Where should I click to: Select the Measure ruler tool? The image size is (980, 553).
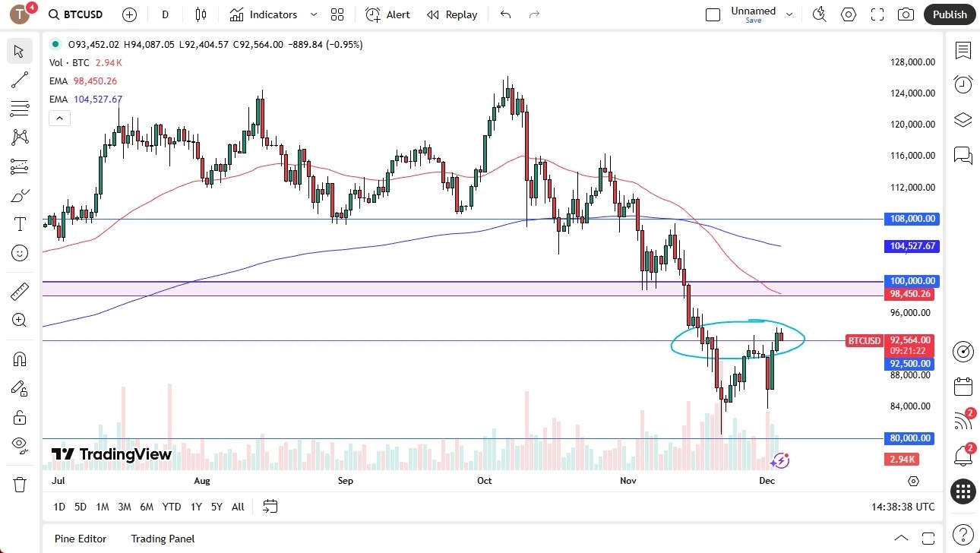(x=19, y=291)
